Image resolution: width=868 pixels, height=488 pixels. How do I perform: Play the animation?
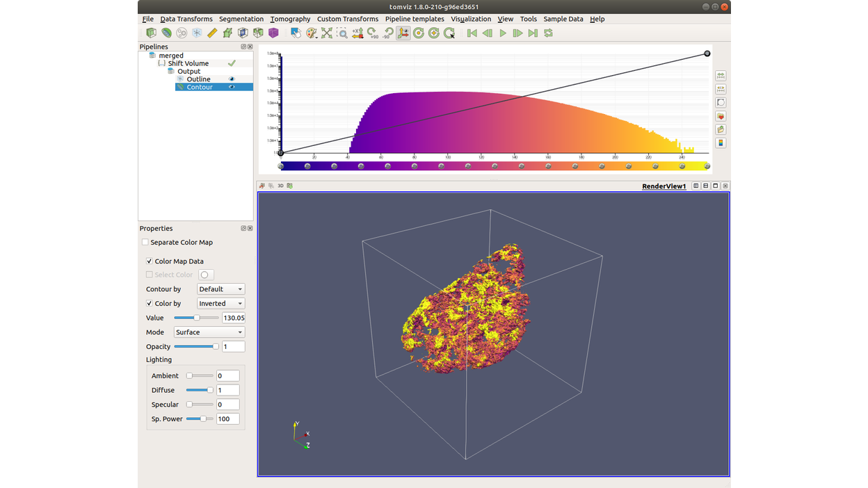click(x=502, y=33)
